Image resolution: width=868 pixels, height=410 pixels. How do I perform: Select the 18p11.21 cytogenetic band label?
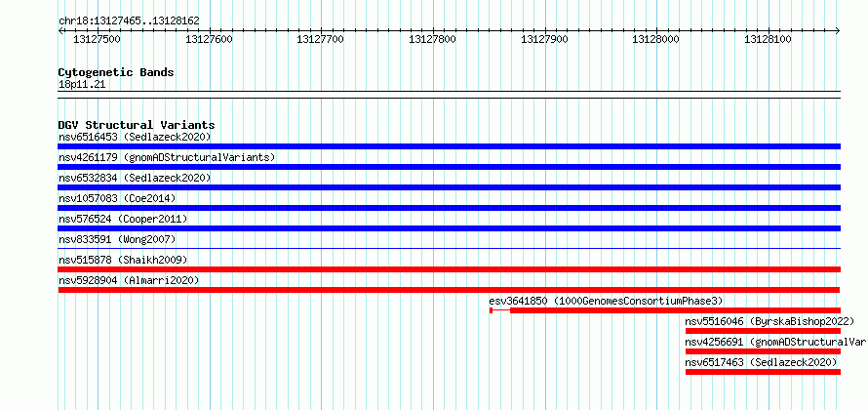pyautogui.click(x=81, y=85)
